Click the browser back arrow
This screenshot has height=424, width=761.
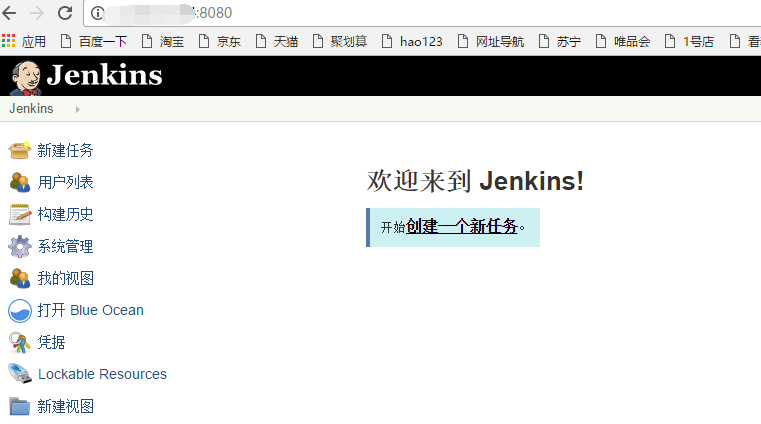click(x=9, y=13)
